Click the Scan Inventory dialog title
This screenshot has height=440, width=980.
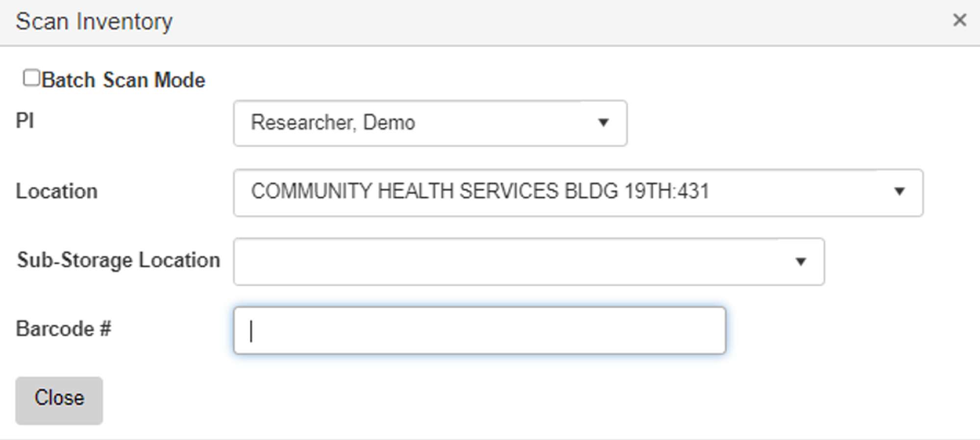click(94, 22)
